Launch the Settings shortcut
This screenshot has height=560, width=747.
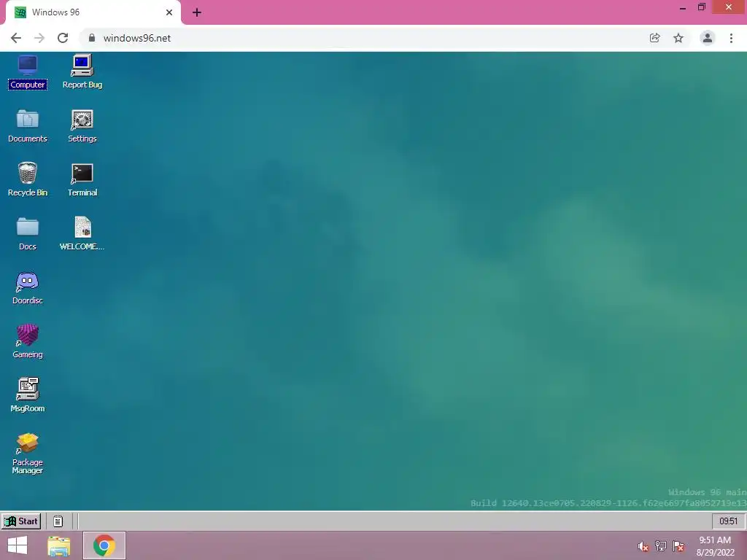[82, 126]
